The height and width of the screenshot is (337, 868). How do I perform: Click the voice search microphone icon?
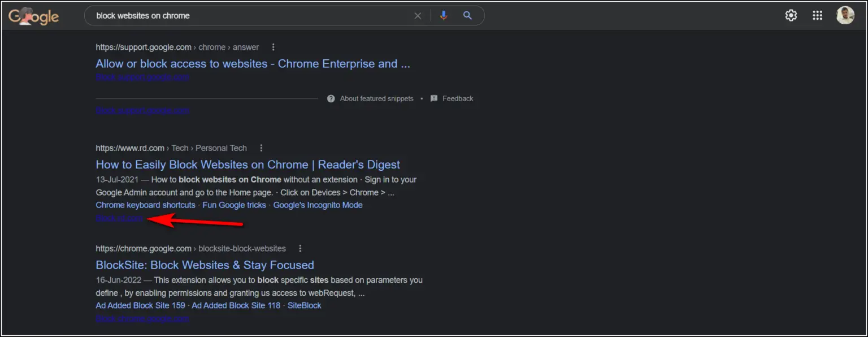click(x=444, y=15)
